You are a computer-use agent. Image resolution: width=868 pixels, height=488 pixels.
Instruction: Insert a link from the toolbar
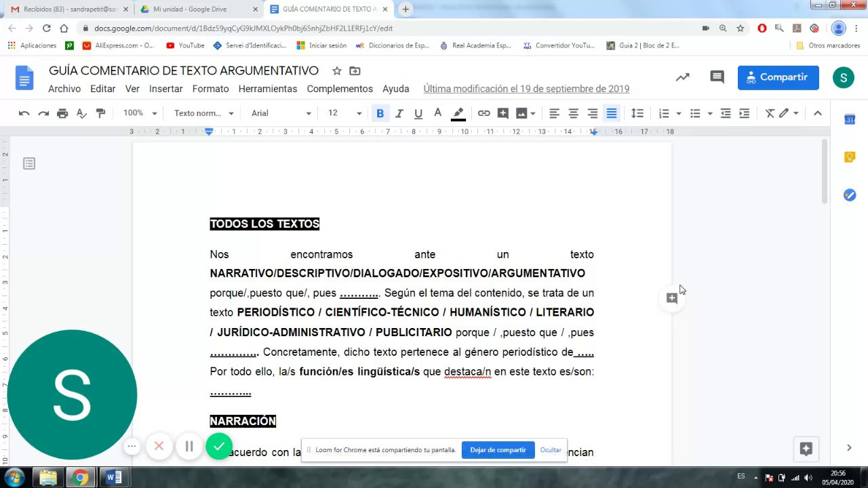pyautogui.click(x=484, y=113)
